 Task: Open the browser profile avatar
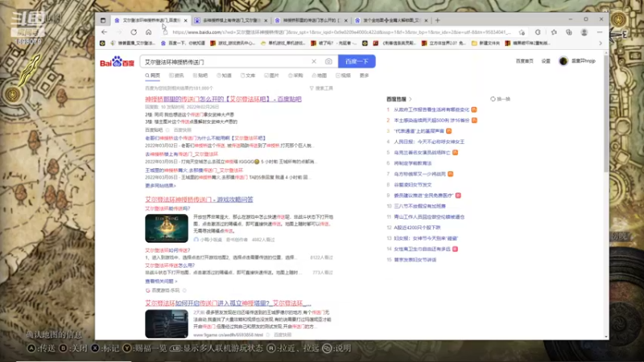[x=584, y=32]
